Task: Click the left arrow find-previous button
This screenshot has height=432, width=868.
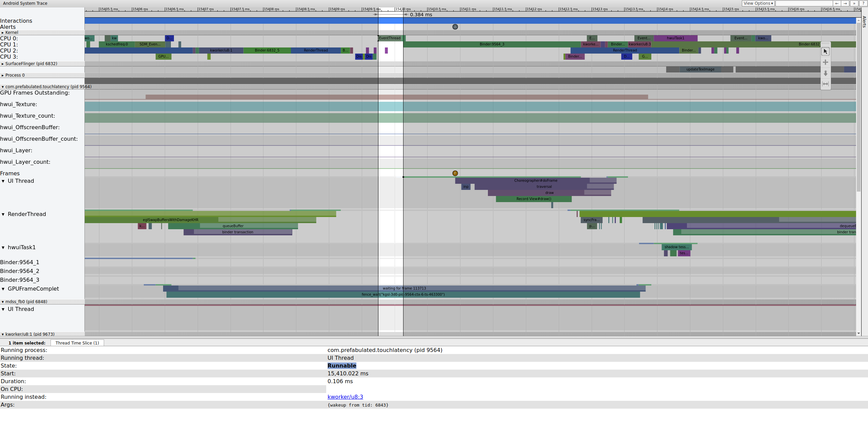Action: coord(837,3)
